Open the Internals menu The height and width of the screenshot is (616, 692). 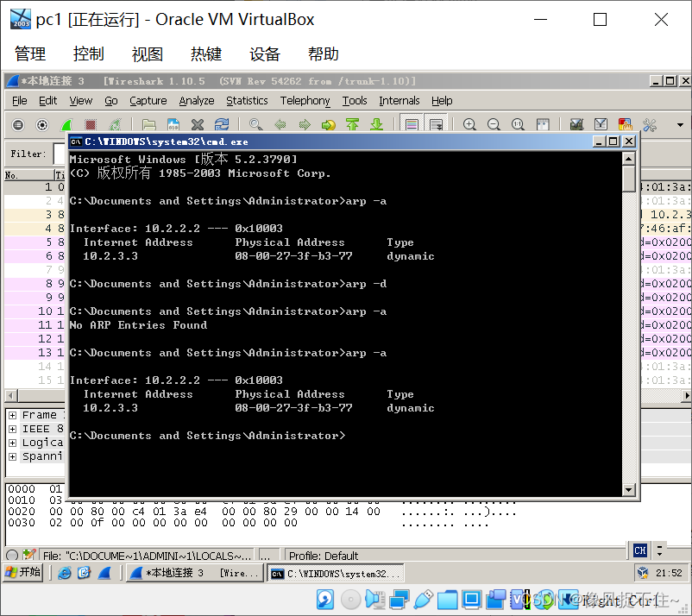399,101
